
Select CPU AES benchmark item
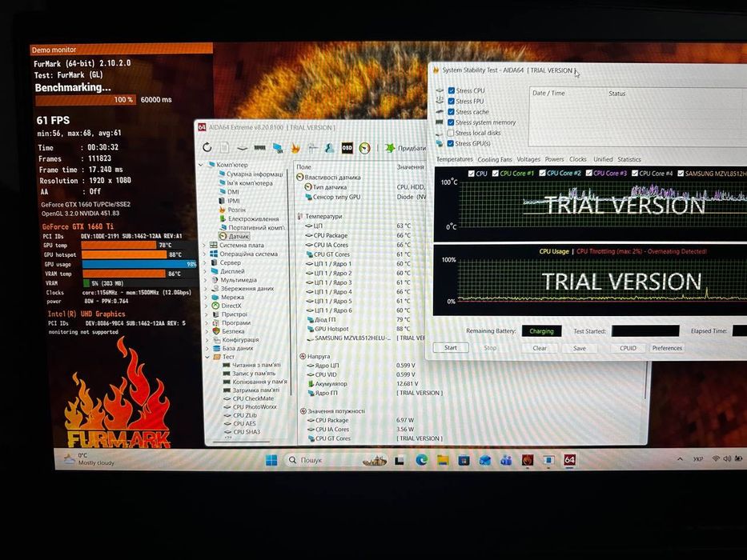click(x=244, y=424)
